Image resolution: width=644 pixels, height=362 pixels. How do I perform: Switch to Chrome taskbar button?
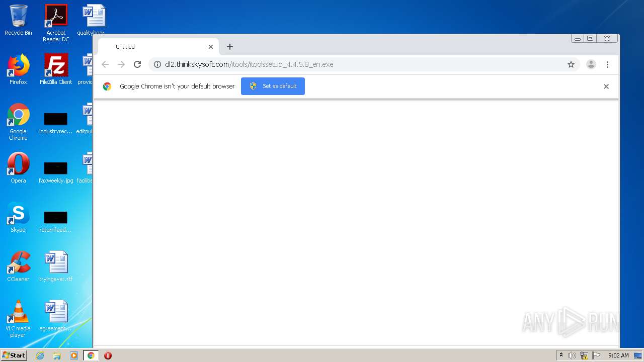click(x=91, y=355)
